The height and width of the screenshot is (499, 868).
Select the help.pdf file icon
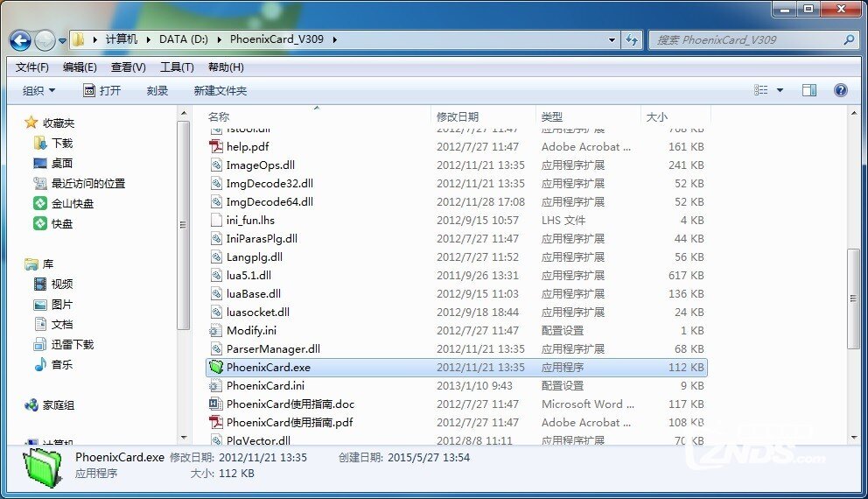click(216, 147)
